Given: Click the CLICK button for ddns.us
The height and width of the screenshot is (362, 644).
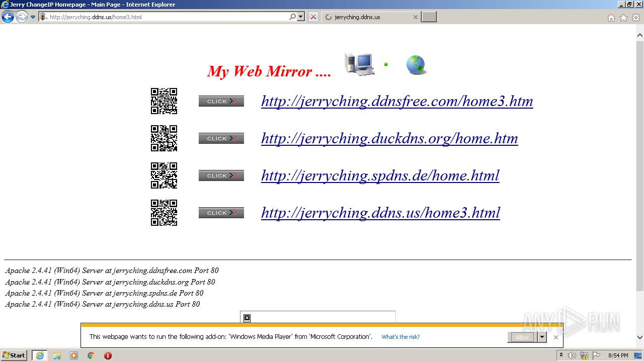Looking at the screenshot, I should (221, 213).
